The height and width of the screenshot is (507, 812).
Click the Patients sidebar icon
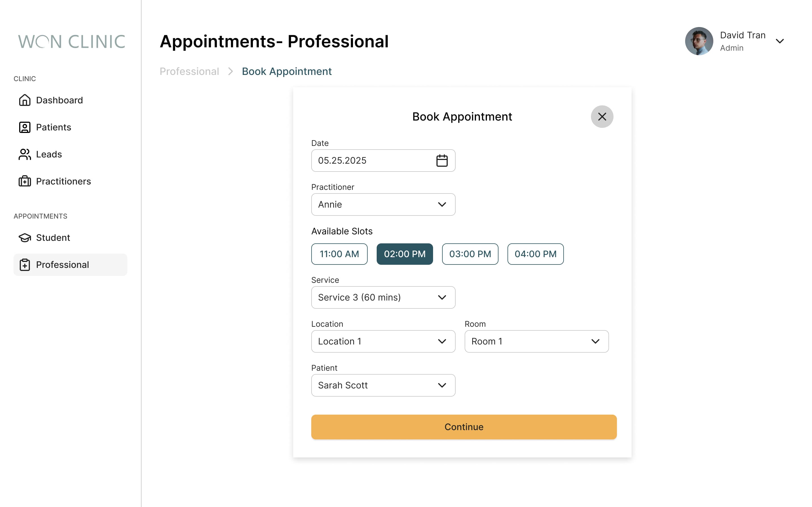[x=25, y=127]
